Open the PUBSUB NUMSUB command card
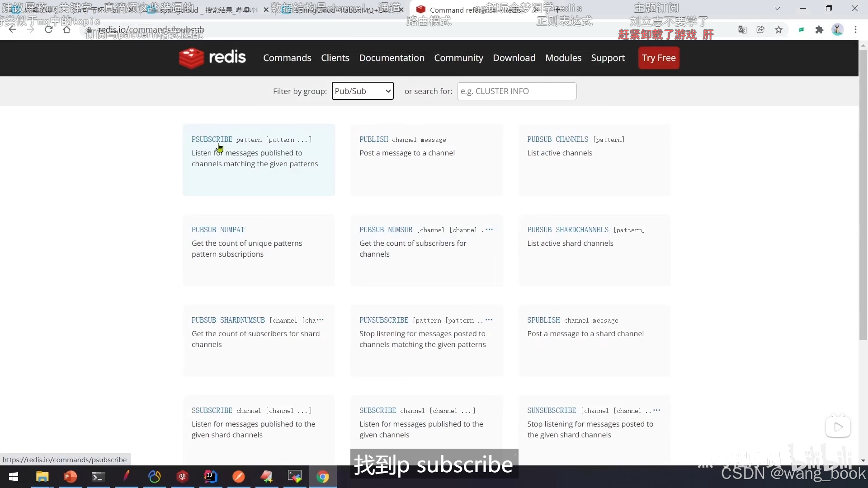The image size is (868, 488). tap(426, 250)
